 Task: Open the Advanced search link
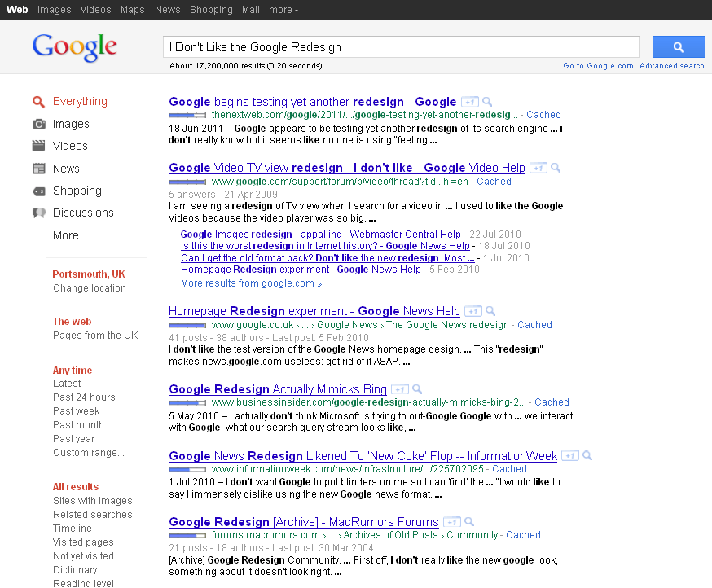point(671,66)
